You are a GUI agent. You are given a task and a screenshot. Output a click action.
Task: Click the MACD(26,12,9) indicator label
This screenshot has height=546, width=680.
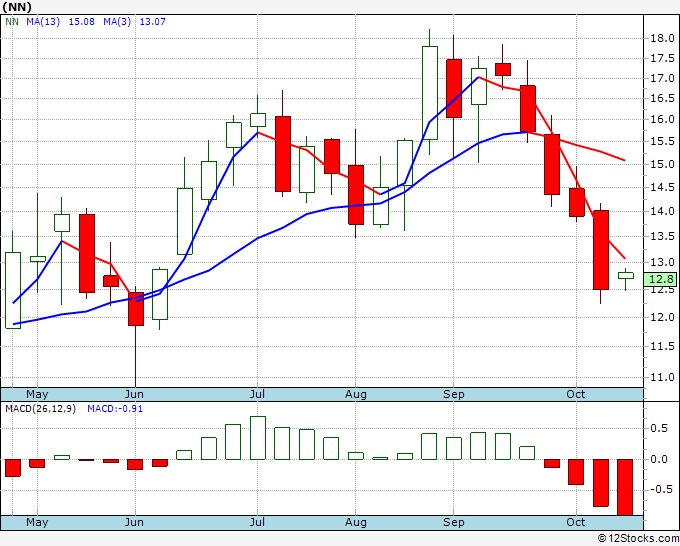coord(40,409)
